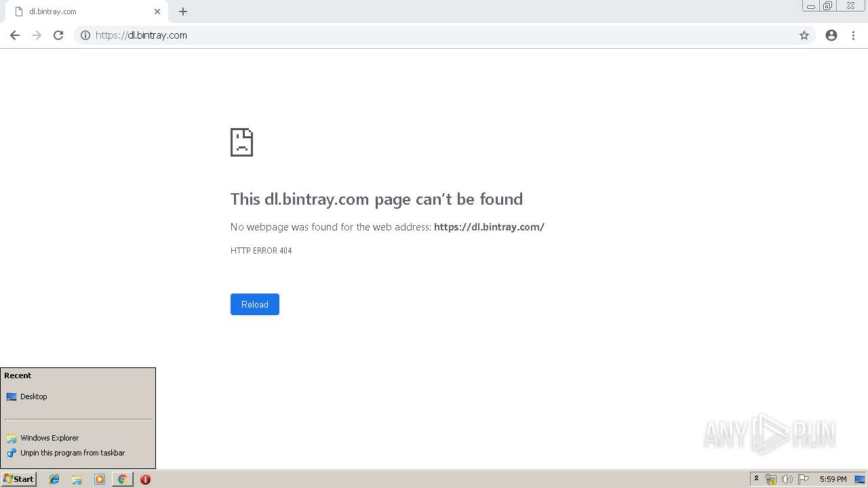The width and height of the screenshot is (868, 488).
Task: Open the Windows Start menu
Action: tap(19, 479)
